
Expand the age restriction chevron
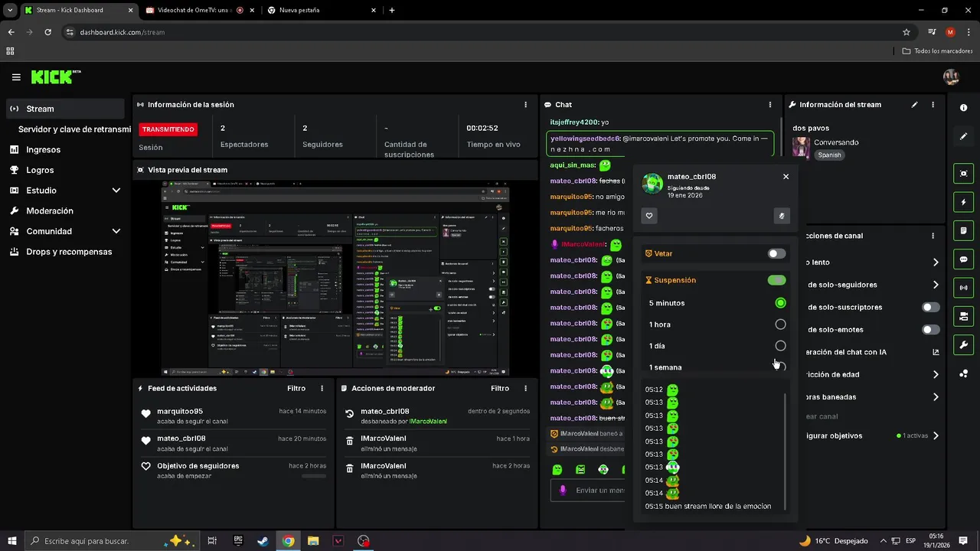click(936, 375)
